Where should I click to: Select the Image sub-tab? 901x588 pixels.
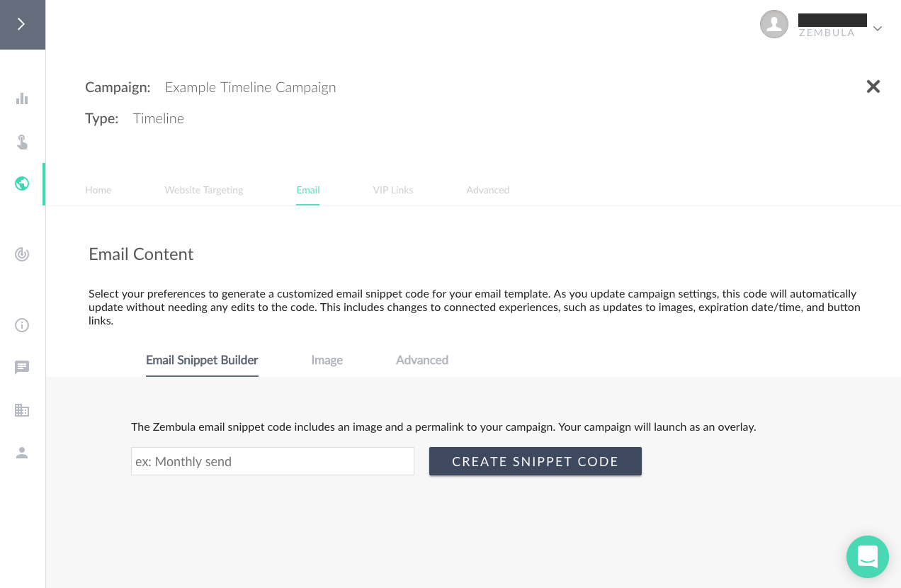327,360
